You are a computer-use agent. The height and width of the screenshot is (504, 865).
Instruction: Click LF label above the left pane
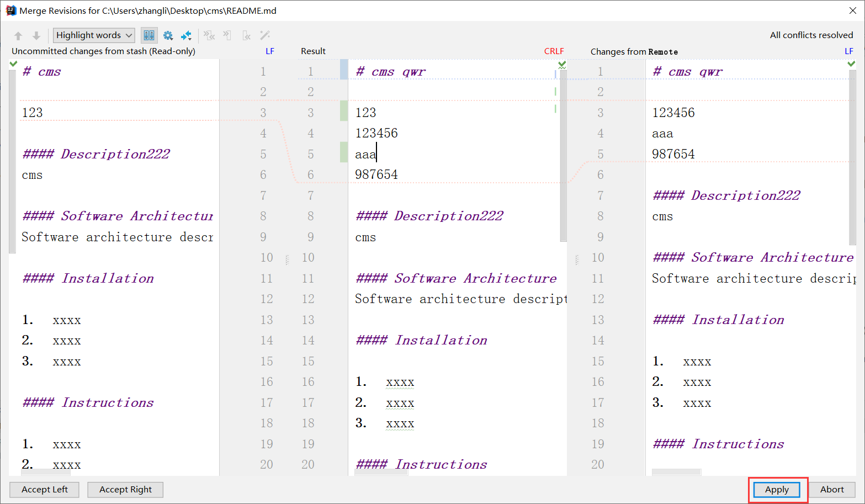[270, 51]
